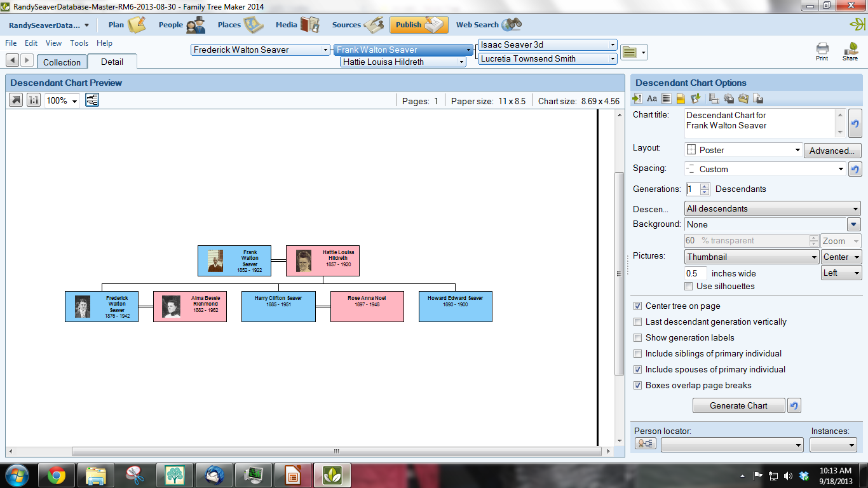Screen dimensions: 868x488
Task: Open the Edit menu
Action: coord(31,43)
